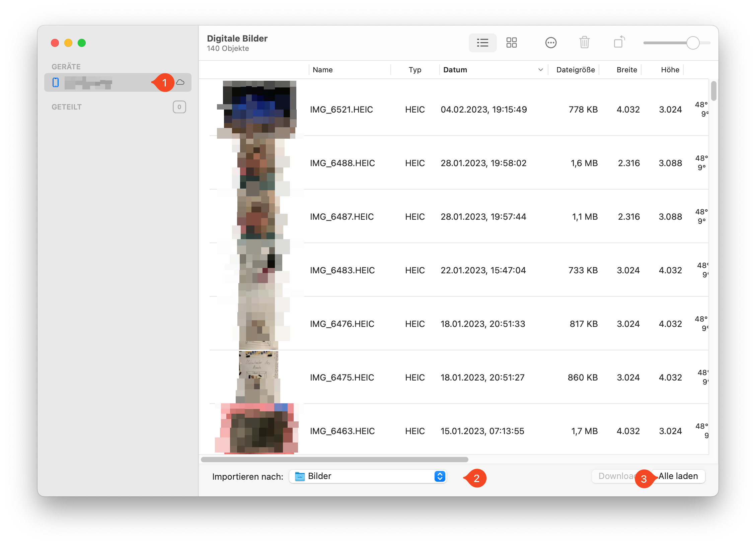Open the more options ellipsis menu
The width and height of the screenshot is (756, 546).
pyautogui.click(x=550, y=43)
